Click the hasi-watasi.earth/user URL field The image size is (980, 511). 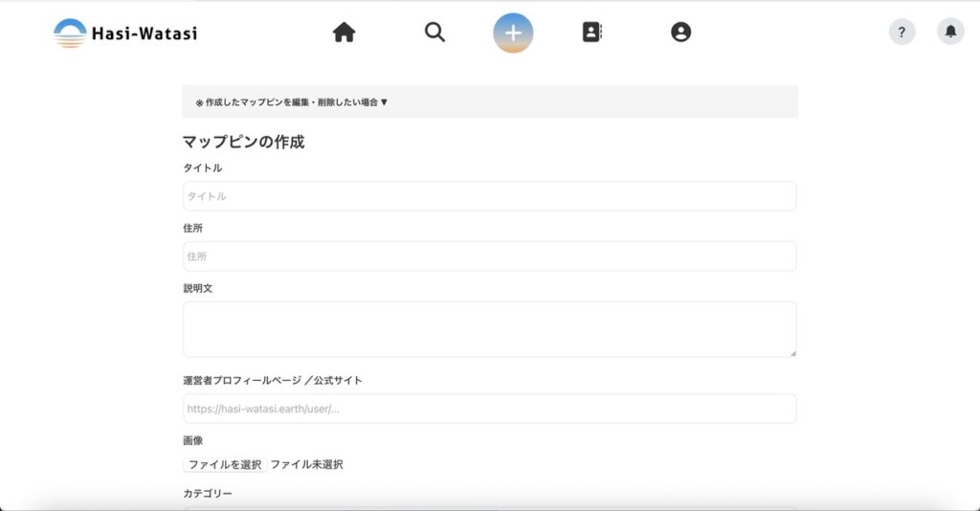(x=489, y=409)
